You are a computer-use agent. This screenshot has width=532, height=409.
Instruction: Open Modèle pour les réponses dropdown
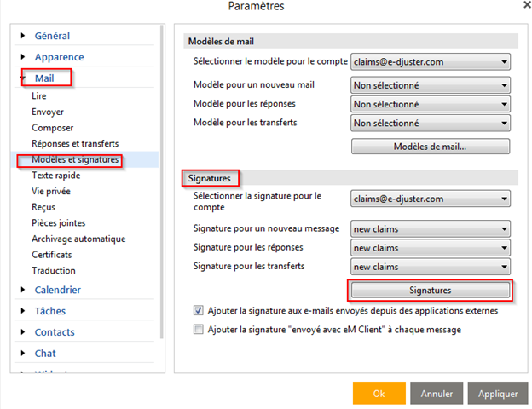431,104
